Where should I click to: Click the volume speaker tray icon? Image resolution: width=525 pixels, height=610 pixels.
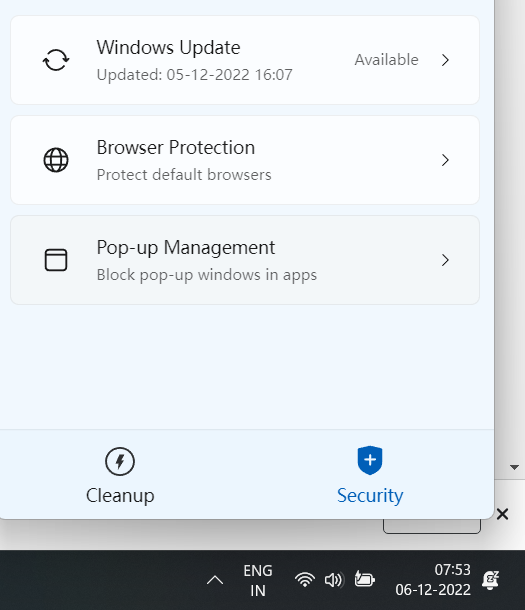click(x=334, y=580)
